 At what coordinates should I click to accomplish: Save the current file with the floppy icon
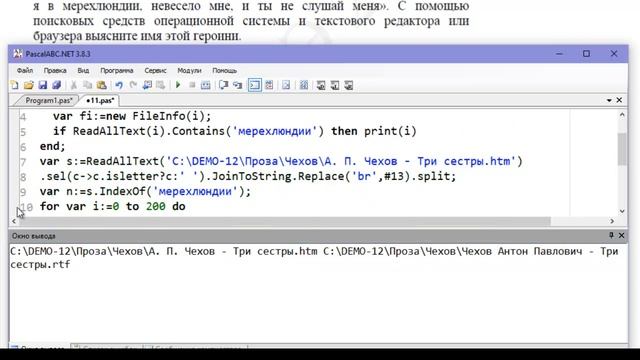pos(42,85)
